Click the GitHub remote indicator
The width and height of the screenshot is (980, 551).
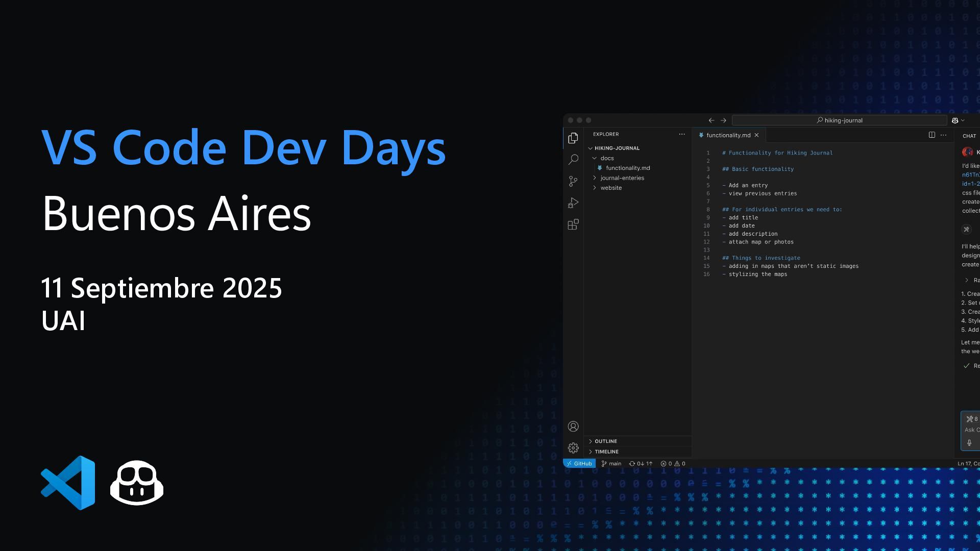click(x=579, y=464)
